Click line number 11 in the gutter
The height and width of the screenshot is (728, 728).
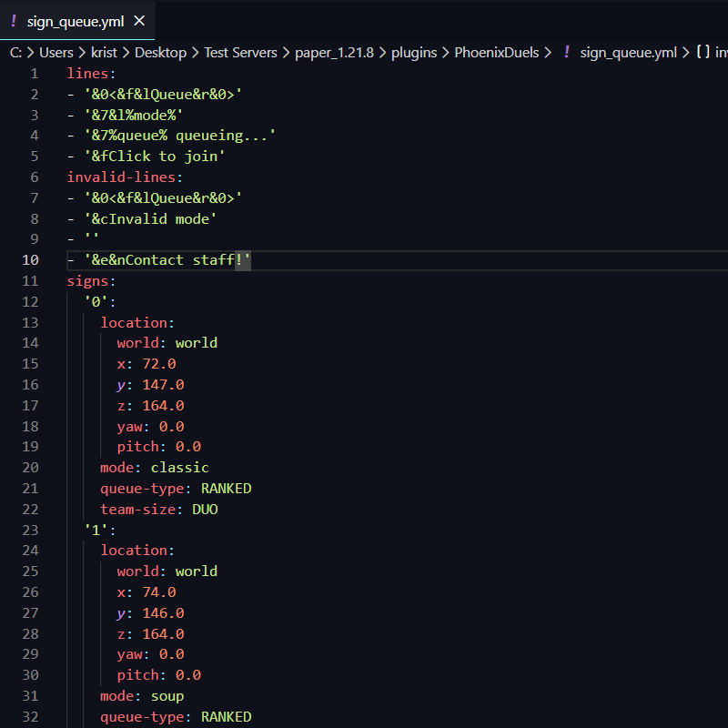coord(31,281)
